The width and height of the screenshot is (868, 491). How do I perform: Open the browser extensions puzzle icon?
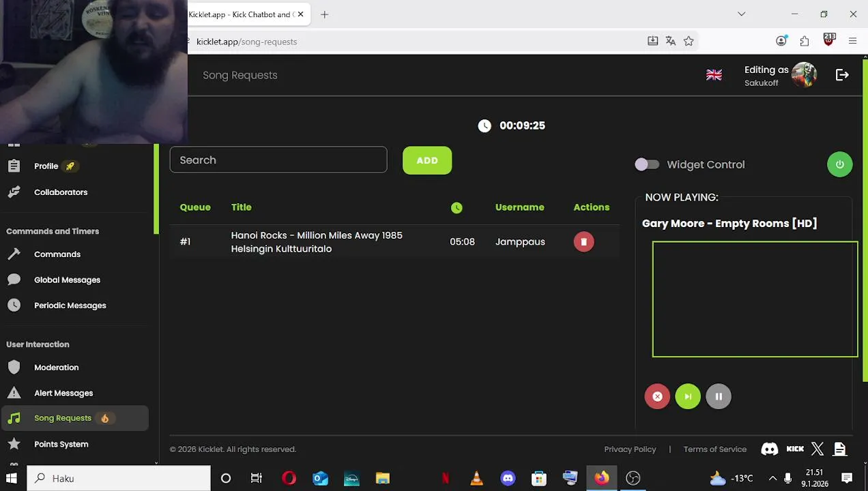pos(805,41)
